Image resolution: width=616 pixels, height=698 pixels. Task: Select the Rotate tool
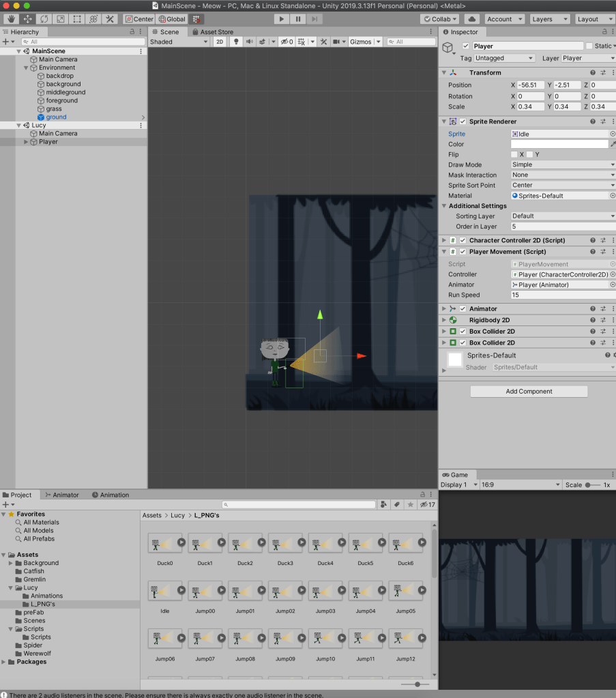click(44, 19)
